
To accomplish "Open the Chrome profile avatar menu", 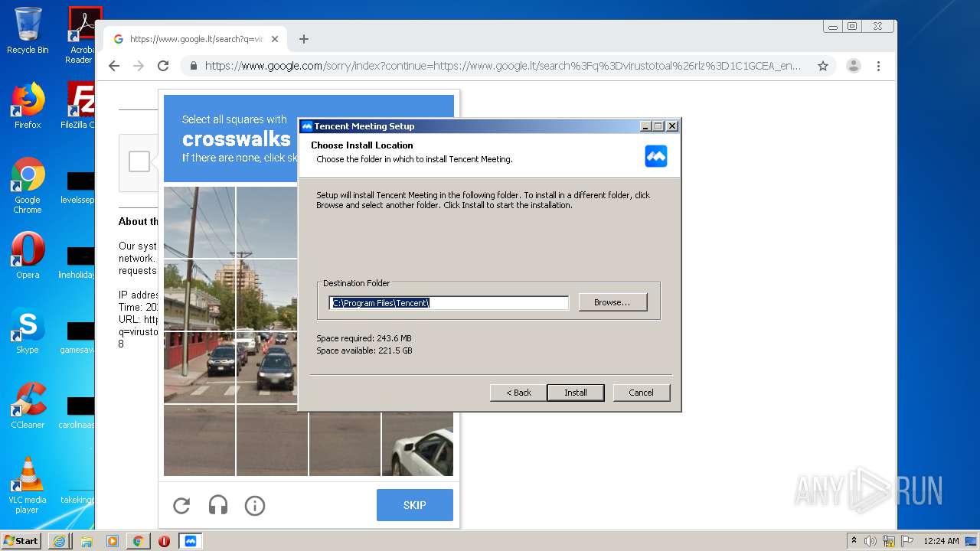I will pyautogui.click(x=854, y=66).
